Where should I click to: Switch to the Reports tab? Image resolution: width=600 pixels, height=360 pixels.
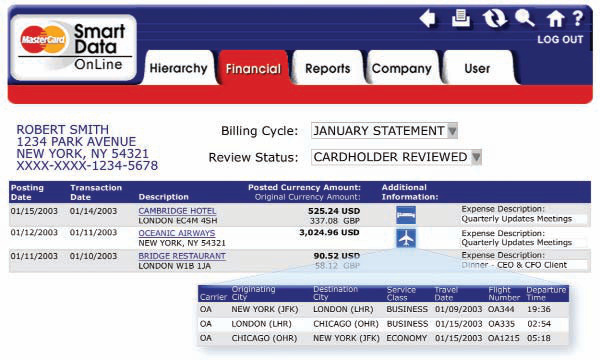[328, 68]
